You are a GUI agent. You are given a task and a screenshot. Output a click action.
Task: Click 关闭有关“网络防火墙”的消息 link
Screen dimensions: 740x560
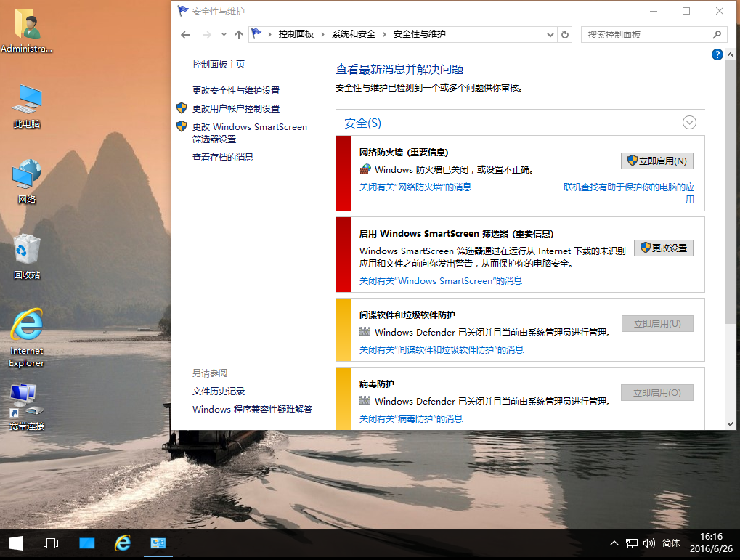pos(415,187)
